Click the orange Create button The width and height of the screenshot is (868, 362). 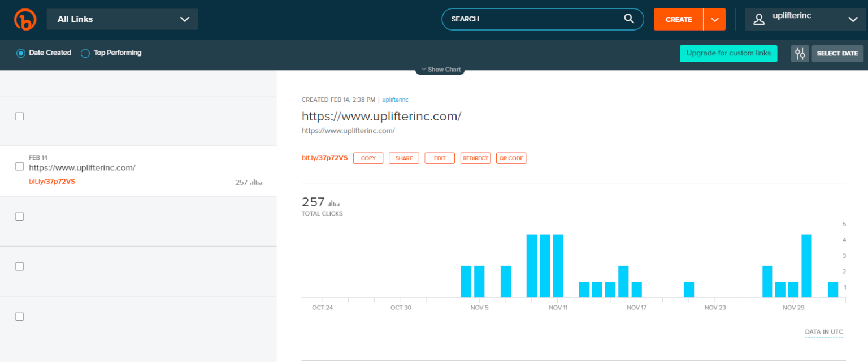(x=679, y=19)
